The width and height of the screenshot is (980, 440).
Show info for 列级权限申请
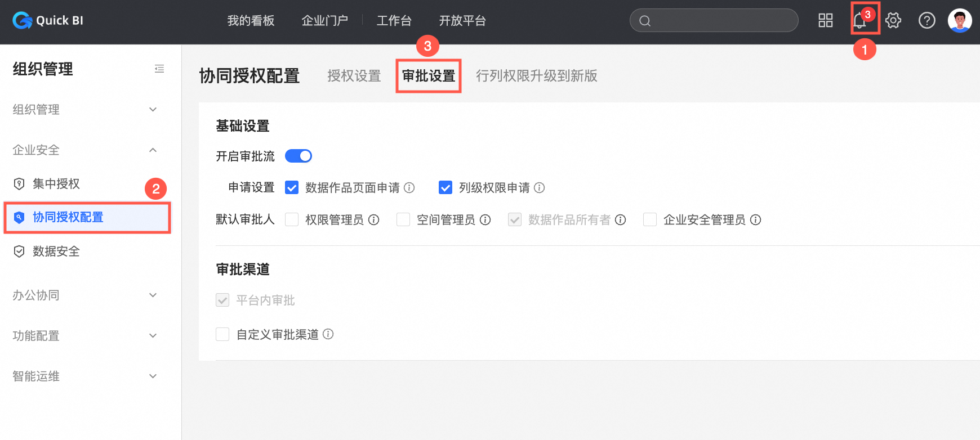point(540,187)
